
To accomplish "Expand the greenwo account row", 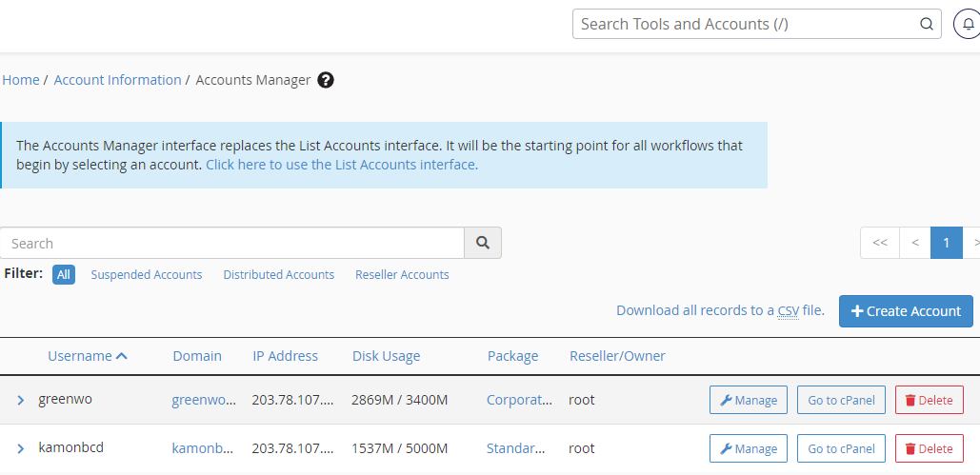I will tap(20, 400).
